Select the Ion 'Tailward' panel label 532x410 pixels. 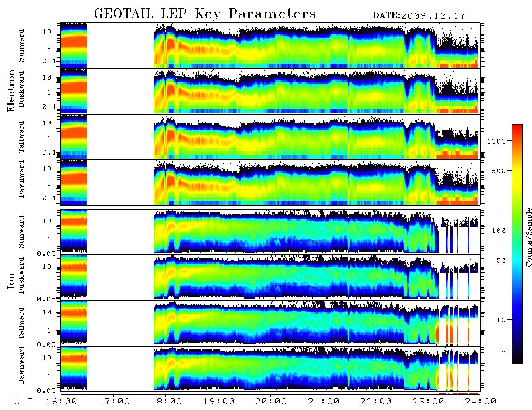point(21,323)
